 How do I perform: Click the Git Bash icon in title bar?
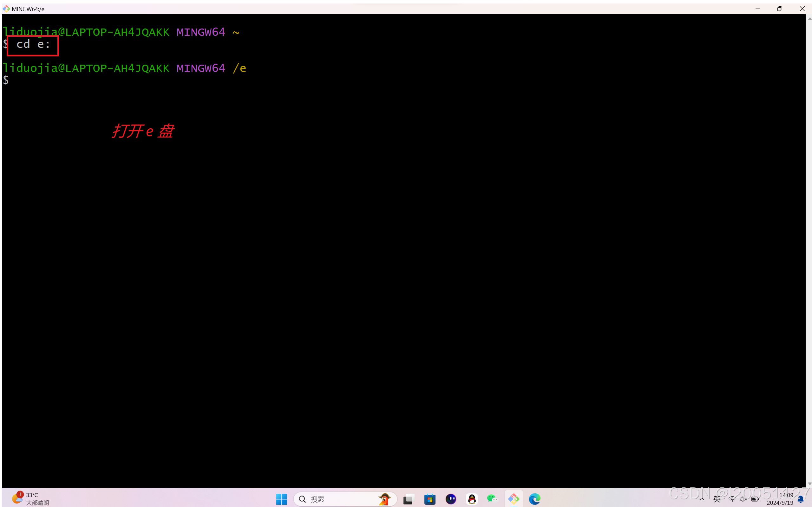6,9
